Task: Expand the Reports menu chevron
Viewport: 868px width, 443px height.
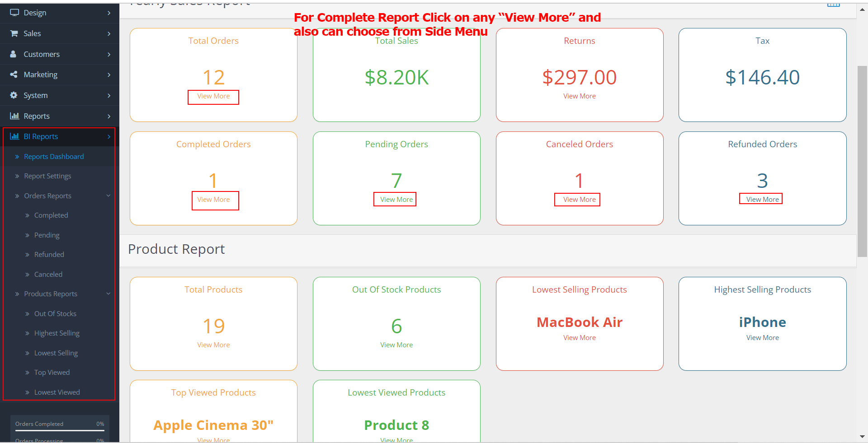Action: pos(109,117)
